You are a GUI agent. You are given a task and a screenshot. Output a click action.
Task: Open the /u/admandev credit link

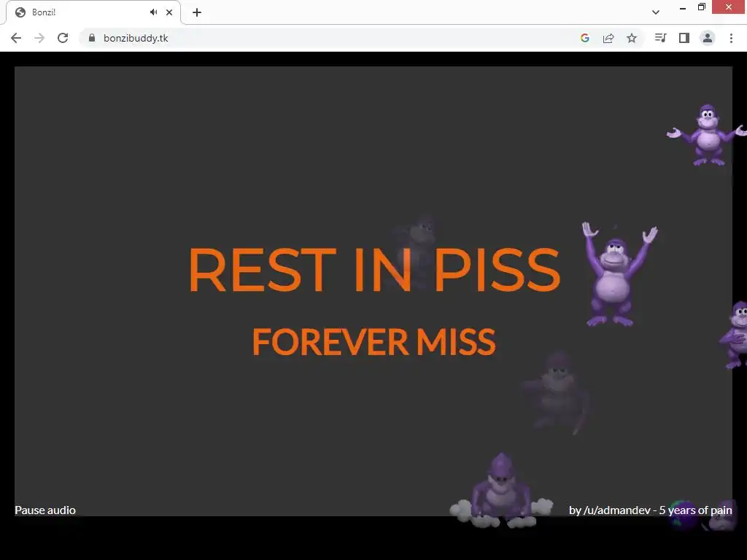click(x=650, y=510)
